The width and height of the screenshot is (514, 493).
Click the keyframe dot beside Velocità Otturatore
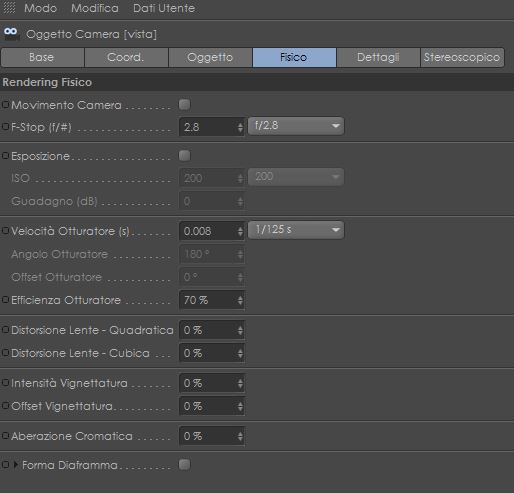(x=5, y=230)
